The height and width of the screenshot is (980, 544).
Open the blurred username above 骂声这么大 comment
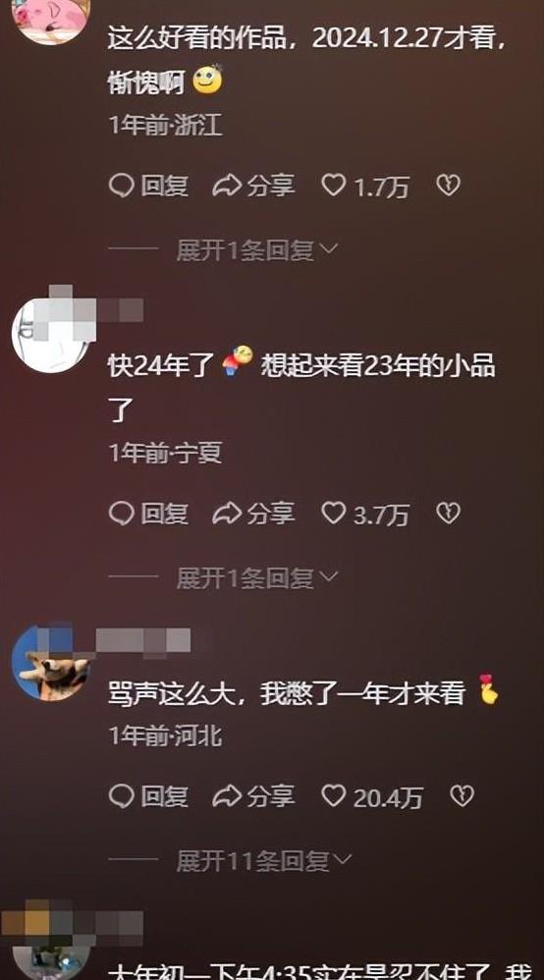(x=143, y=641)
